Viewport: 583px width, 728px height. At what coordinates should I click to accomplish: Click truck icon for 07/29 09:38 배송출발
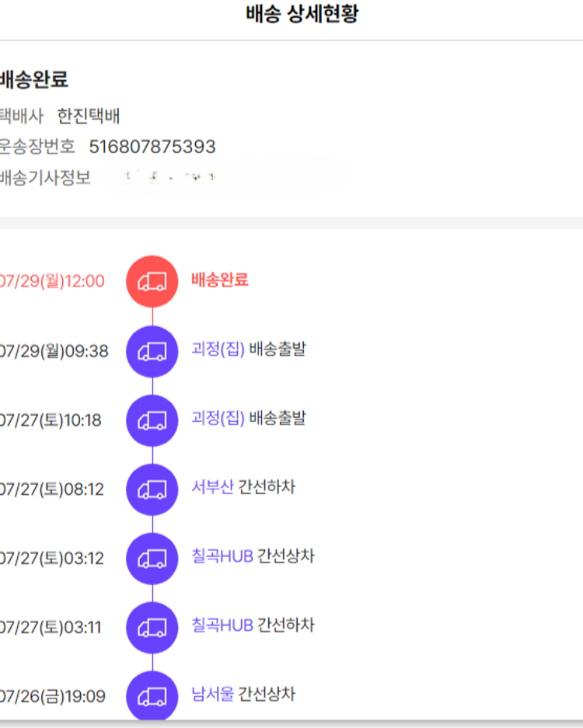(x=152, y=351)
